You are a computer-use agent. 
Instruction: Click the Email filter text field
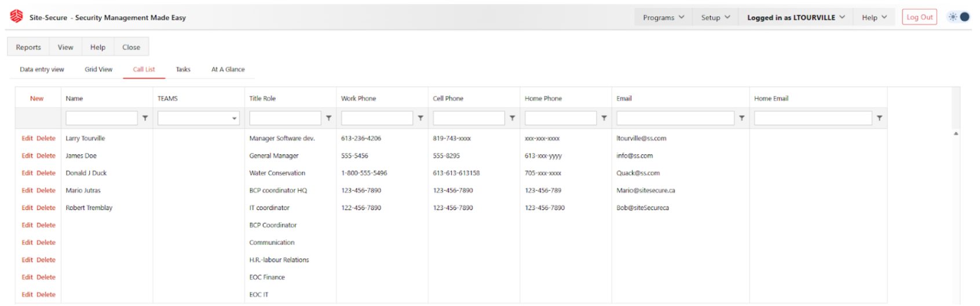(x=675, y=118)
